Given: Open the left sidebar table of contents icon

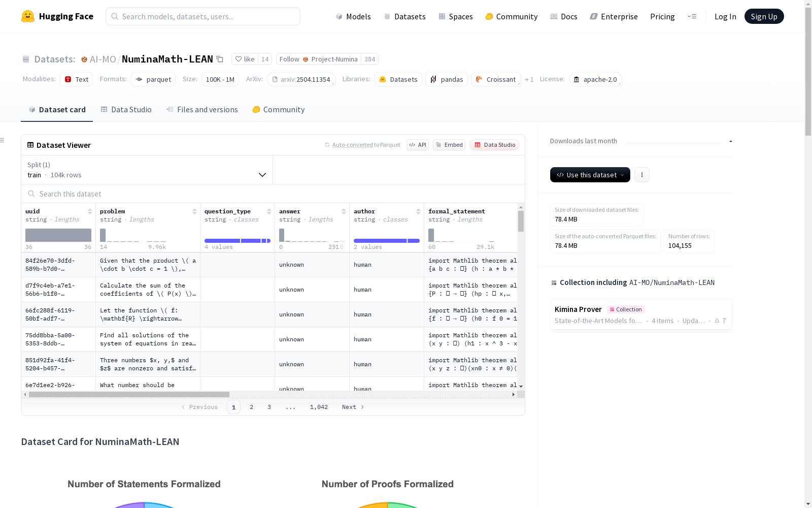Looking at the screenshot, I should click(x=3, y=140).
